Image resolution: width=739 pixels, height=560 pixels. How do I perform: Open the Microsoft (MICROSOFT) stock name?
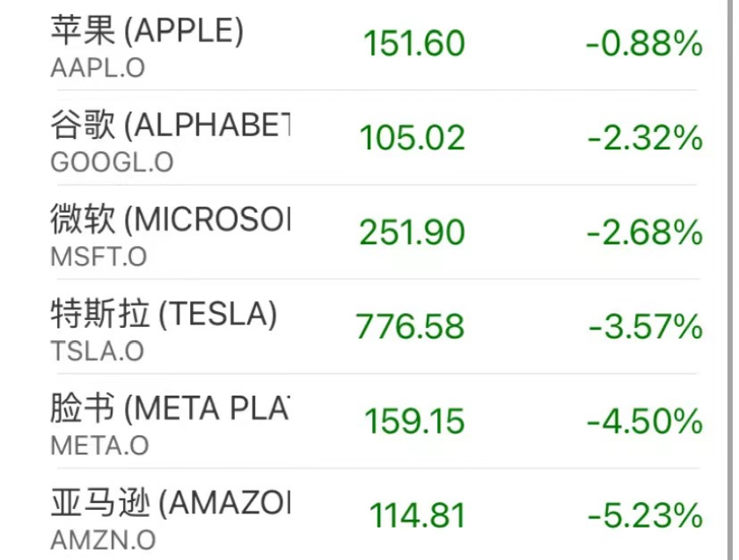click(x=171, y=220)
